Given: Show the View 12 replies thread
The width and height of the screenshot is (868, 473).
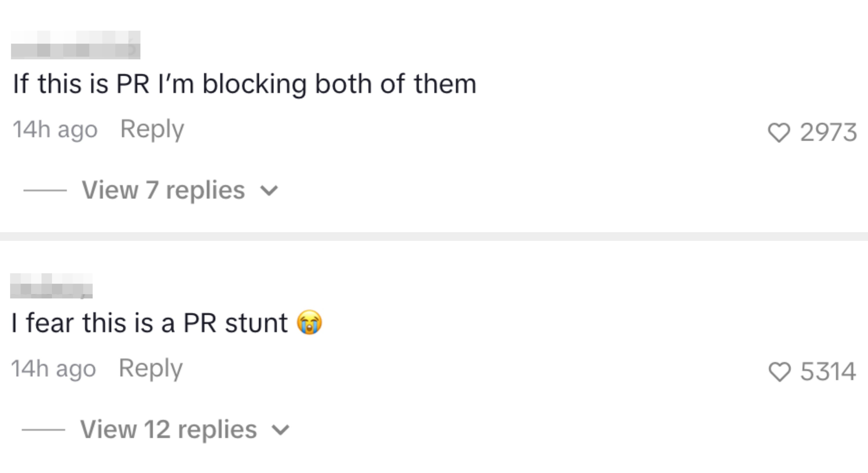Looking at the screenshot, I should pos(168,430).
